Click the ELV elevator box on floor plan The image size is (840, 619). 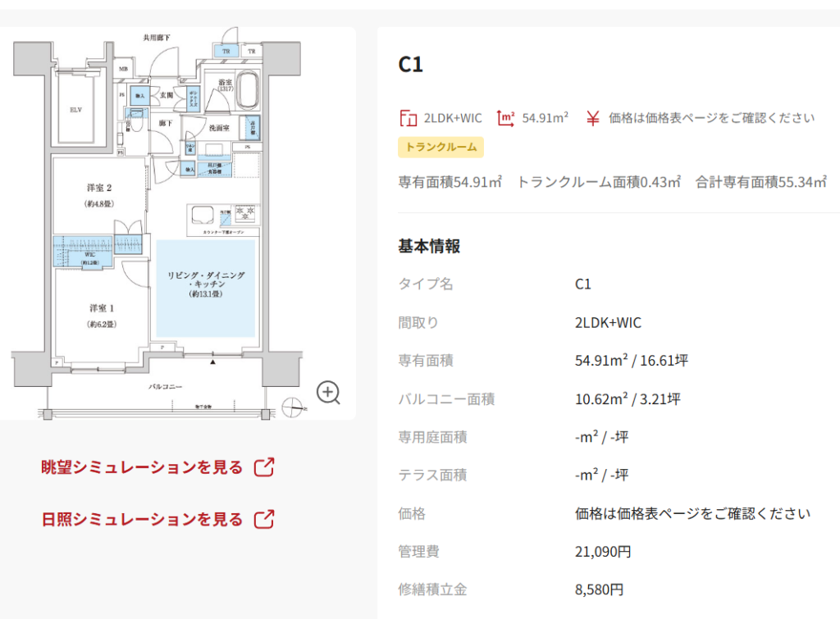click(75, 110)
